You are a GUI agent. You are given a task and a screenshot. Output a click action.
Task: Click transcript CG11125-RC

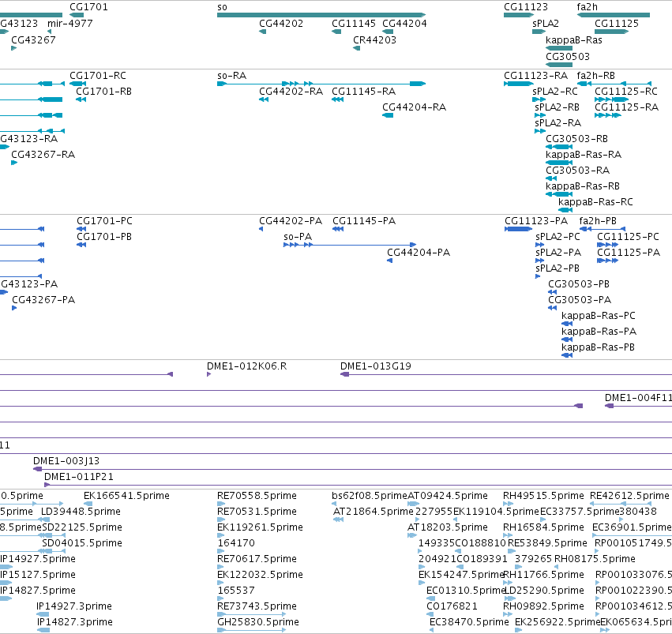pyautogui.click(x=626, y=92)
